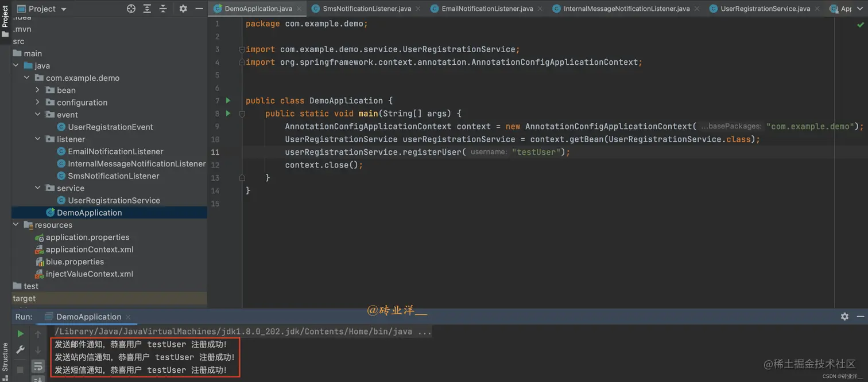Open the Project panel gear settings
The height and width of the screenshot is (382, 868).
tap(183, 9)
